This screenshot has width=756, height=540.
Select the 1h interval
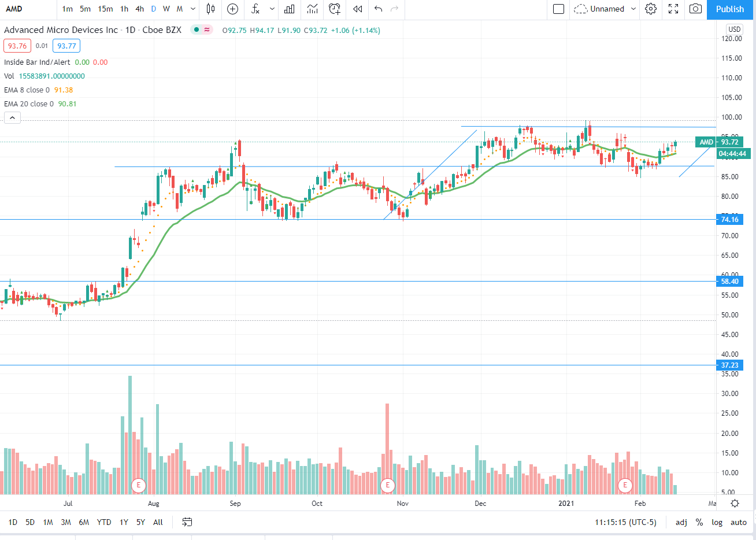click(124, 9)
